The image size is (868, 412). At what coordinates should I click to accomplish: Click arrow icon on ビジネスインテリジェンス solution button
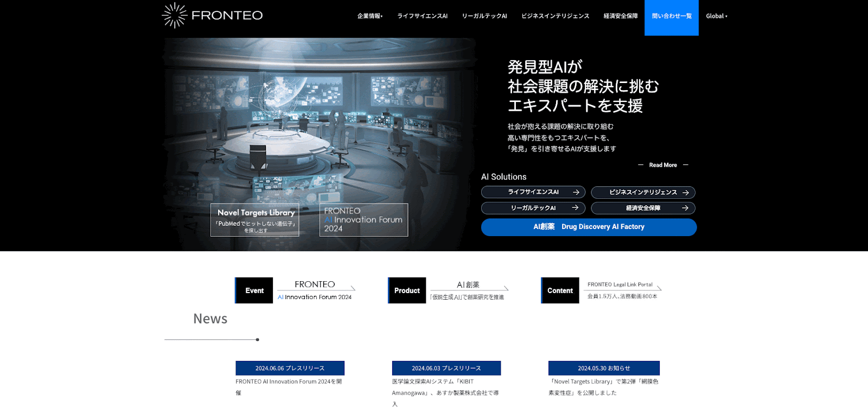point(686,193)
